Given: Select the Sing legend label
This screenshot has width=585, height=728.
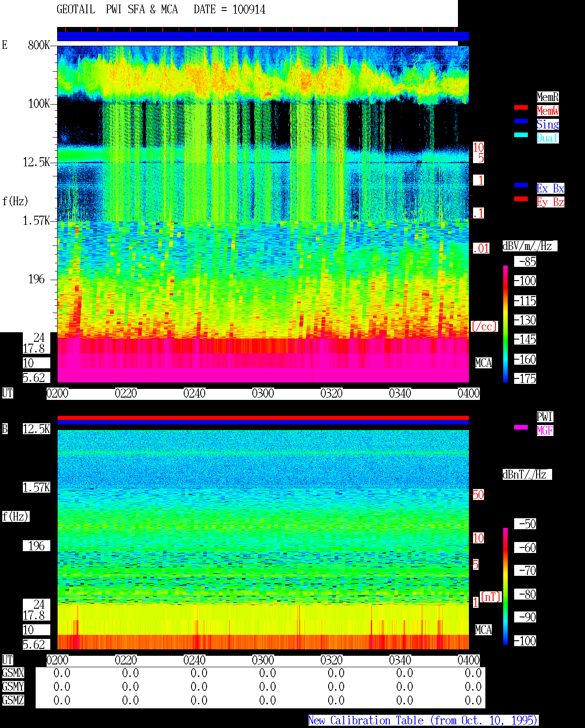Looking at the screenshot, I should (x=548, y=124).
